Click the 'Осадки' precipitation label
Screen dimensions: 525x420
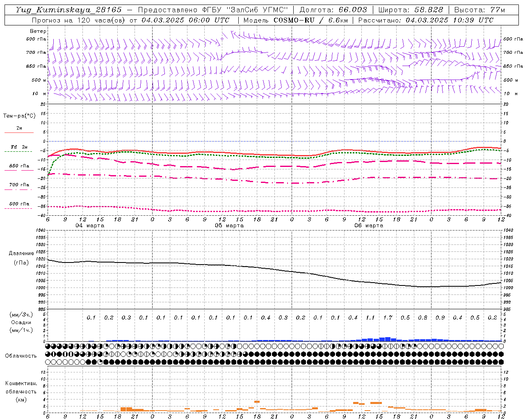[21, 322]
